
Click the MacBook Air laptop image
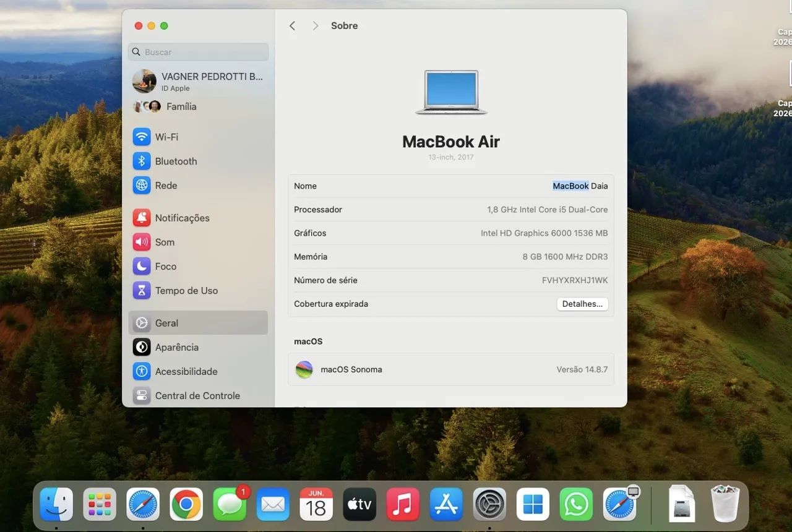451,92
